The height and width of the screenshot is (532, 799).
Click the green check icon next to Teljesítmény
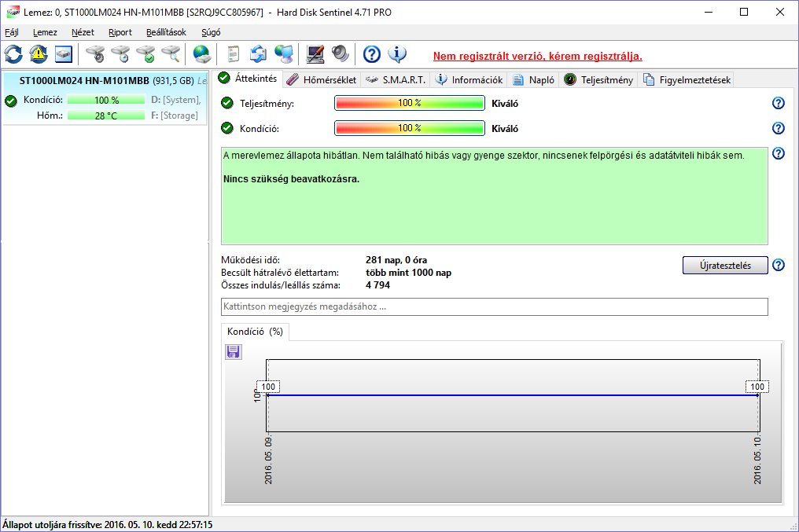pos(227,104)
